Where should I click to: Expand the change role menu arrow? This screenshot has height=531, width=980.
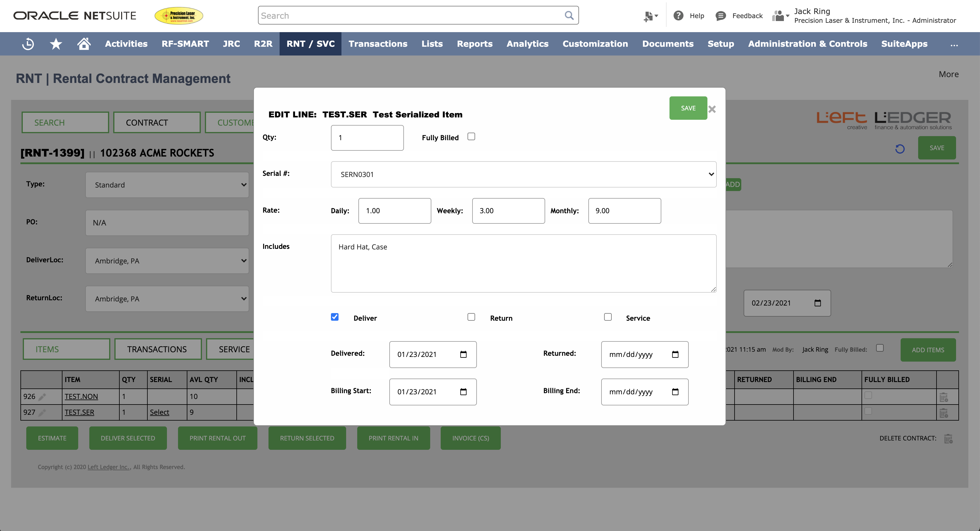pyautogui.click(x=787, y=15)
